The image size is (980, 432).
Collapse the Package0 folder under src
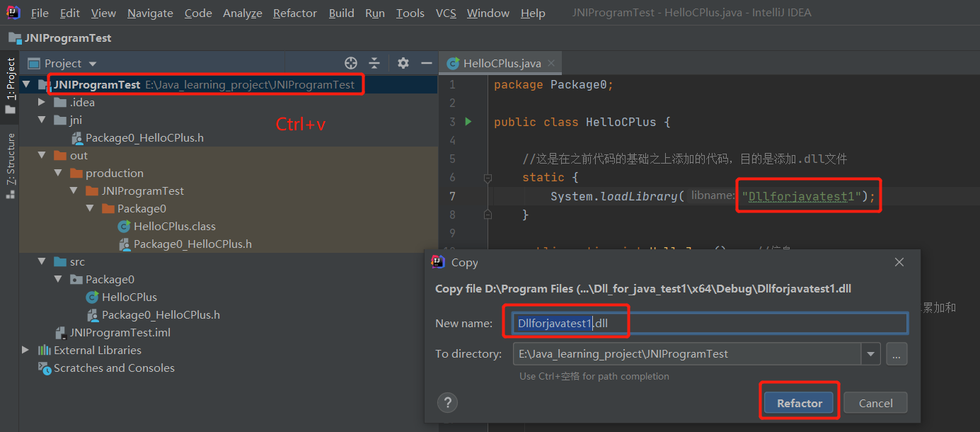point(58,279)
